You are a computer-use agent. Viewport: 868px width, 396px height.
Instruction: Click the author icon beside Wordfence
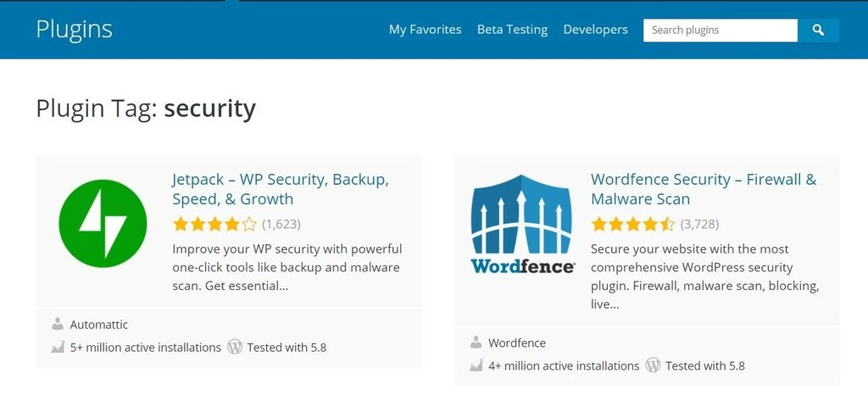point(476,343)
